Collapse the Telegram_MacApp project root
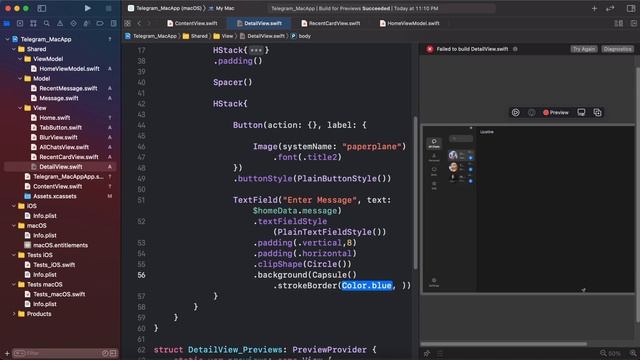The image size is (640, 360). pos(7,39)
